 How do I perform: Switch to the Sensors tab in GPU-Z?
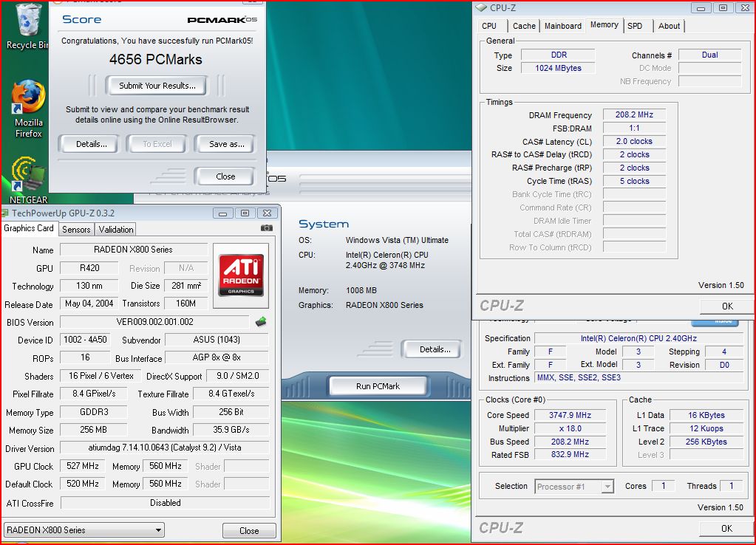point(76,230)
